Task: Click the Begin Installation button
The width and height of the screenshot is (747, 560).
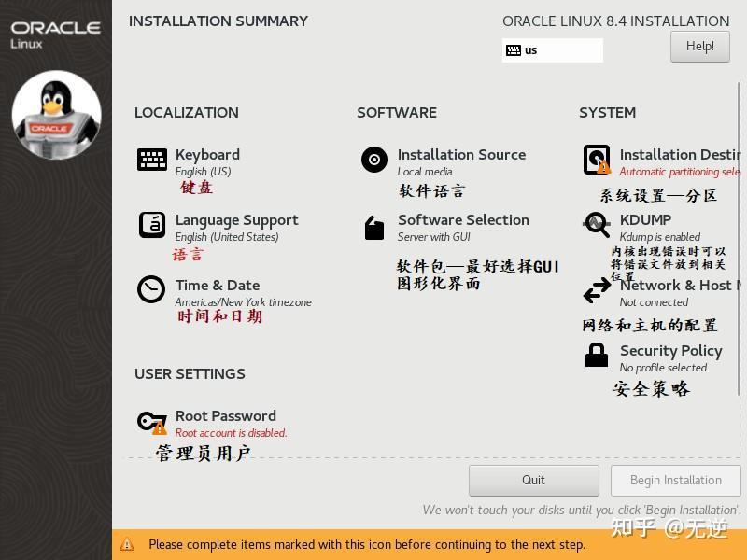Action: pos(675,480)
